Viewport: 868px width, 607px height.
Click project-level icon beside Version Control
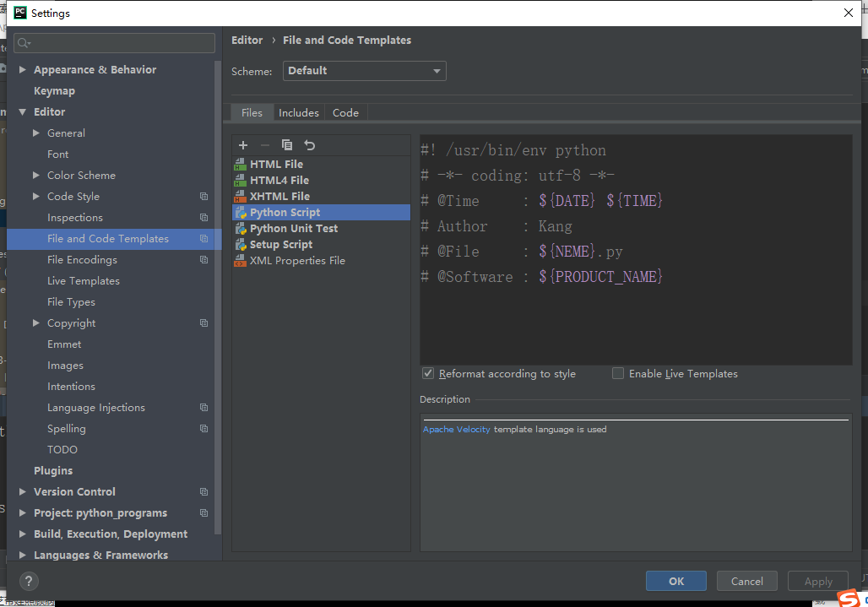click(203, 492)
